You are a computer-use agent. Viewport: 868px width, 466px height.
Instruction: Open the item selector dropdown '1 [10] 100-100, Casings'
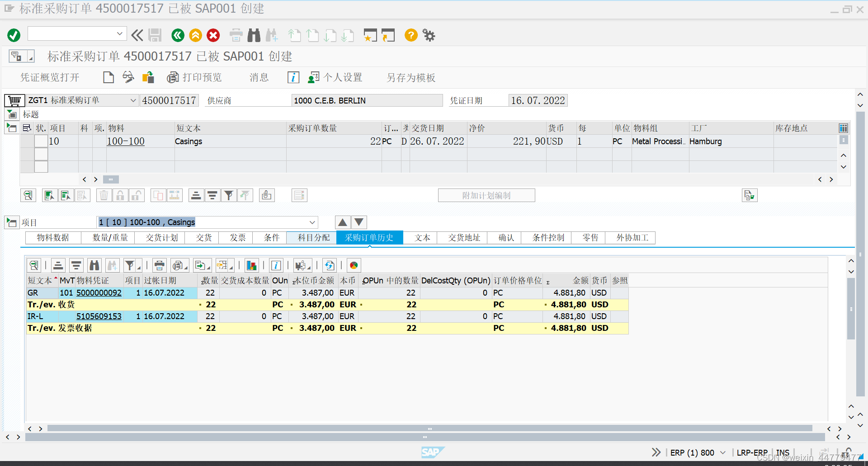coord(312,222)
